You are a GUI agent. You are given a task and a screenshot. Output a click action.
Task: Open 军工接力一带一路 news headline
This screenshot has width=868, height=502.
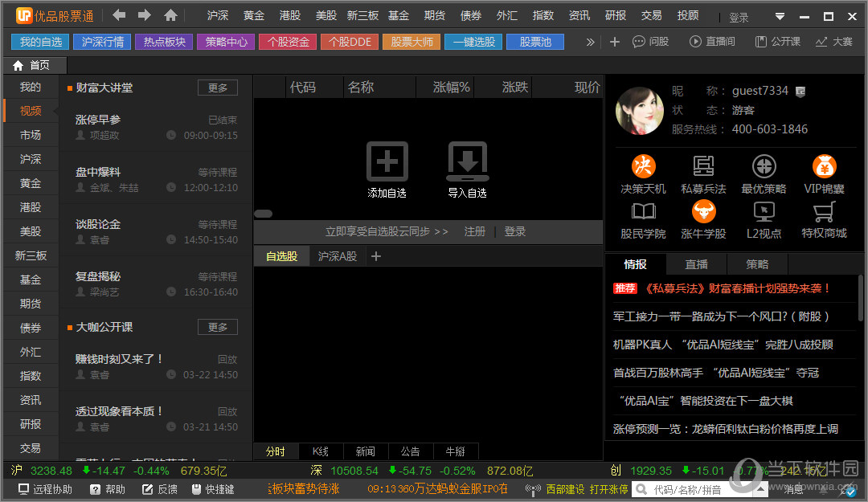(721, 316)
